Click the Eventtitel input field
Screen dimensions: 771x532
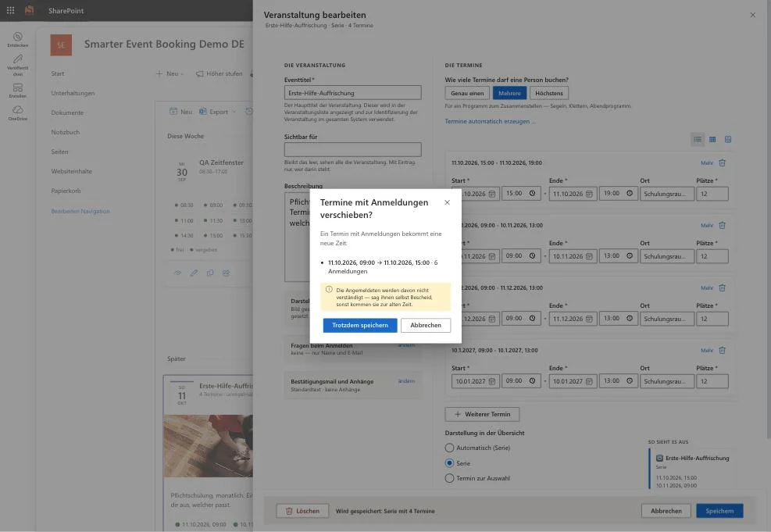352,93
